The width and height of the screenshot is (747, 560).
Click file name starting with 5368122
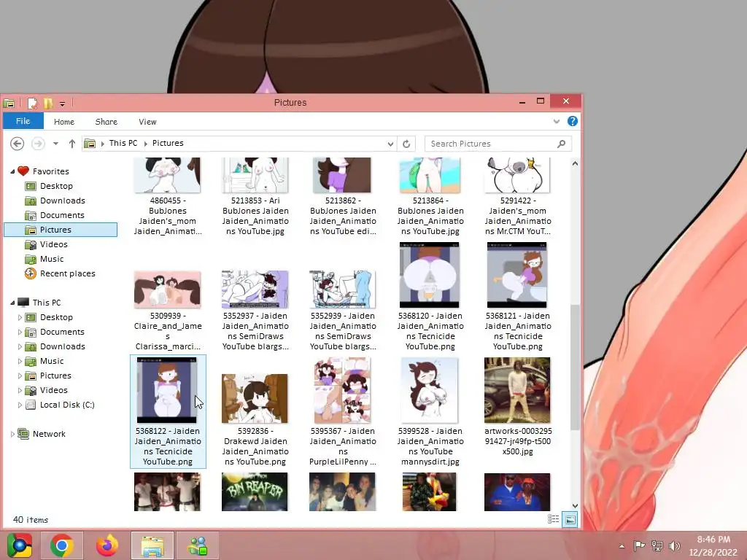[x=168, y=446]
